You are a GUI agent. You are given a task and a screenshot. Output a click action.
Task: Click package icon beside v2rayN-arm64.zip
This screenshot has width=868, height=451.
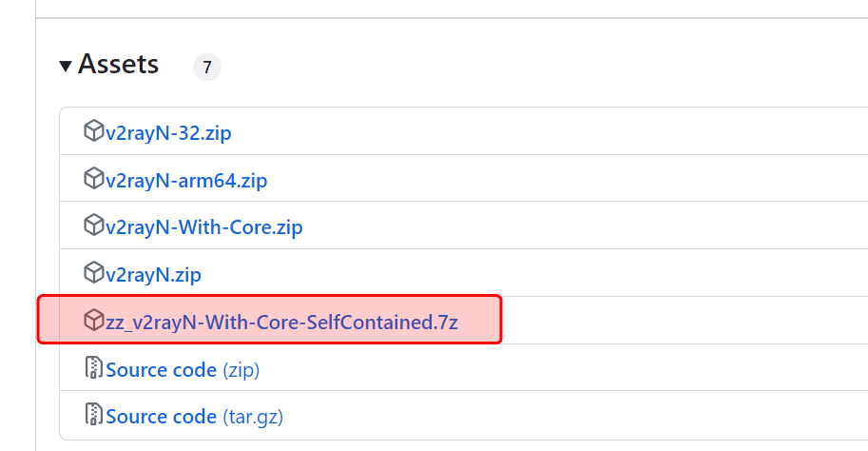coord(93,179)
